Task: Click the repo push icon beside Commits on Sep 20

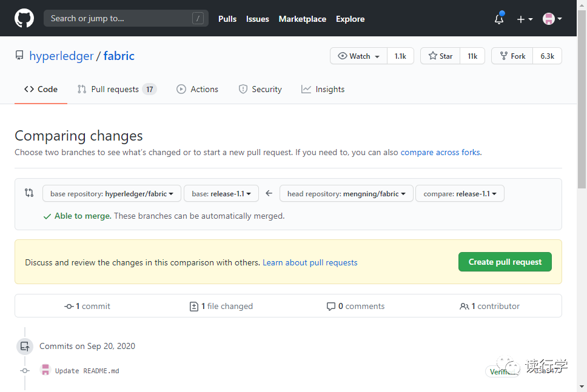Action: point(25,347)
